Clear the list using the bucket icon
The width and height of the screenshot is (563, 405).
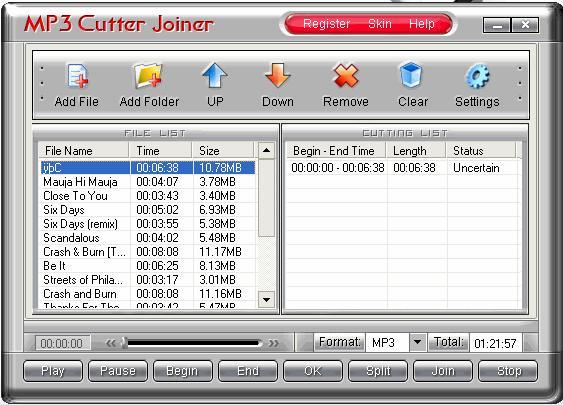(411, 75)
